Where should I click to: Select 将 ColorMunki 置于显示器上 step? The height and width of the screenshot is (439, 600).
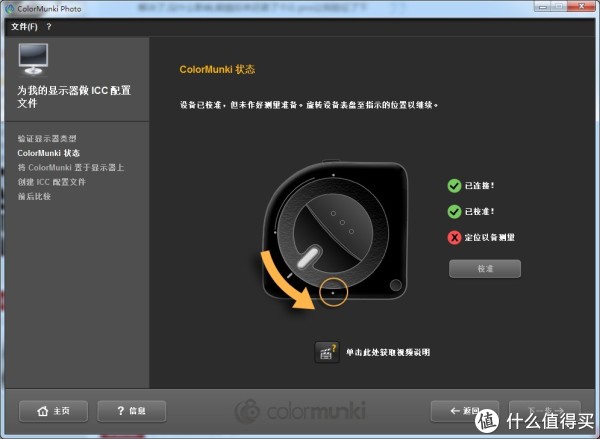click(70, 168)
